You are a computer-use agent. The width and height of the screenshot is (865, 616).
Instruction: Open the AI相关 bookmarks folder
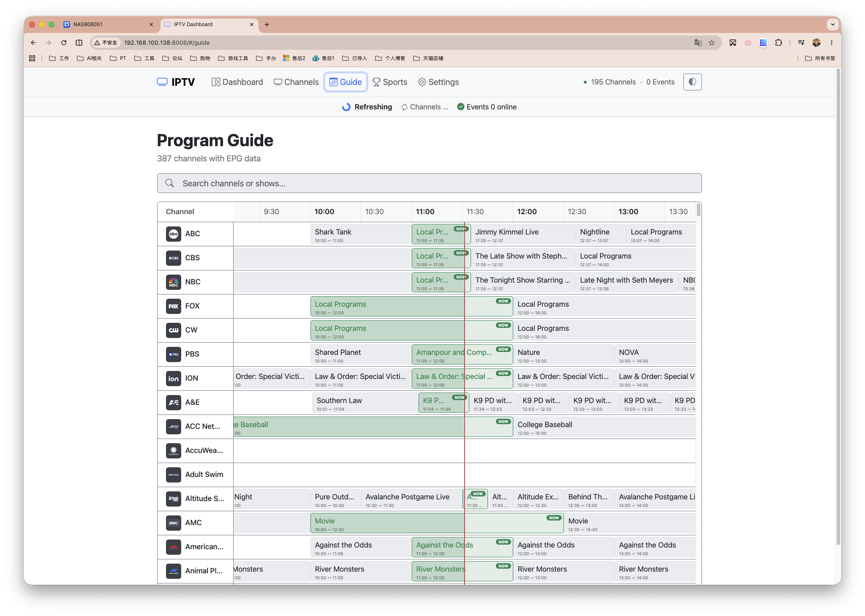coord(90,58)
